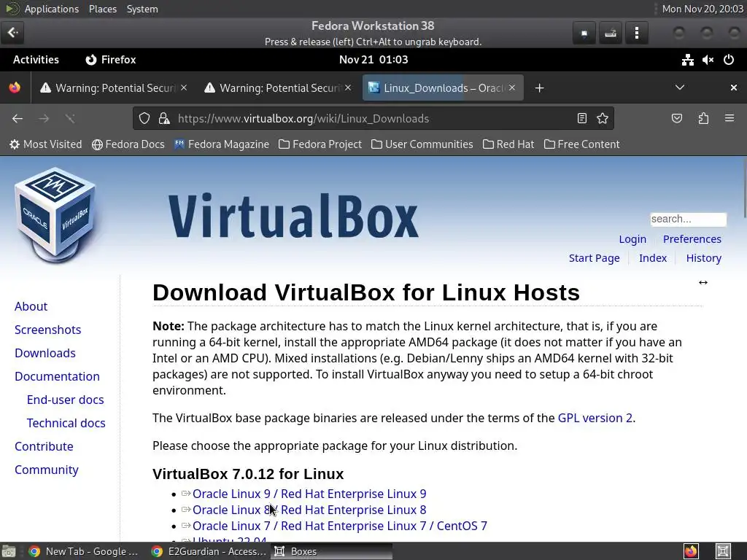Close the second Warning: Potential Security tab
Screen dimensions: 747x560
(348, 87)
